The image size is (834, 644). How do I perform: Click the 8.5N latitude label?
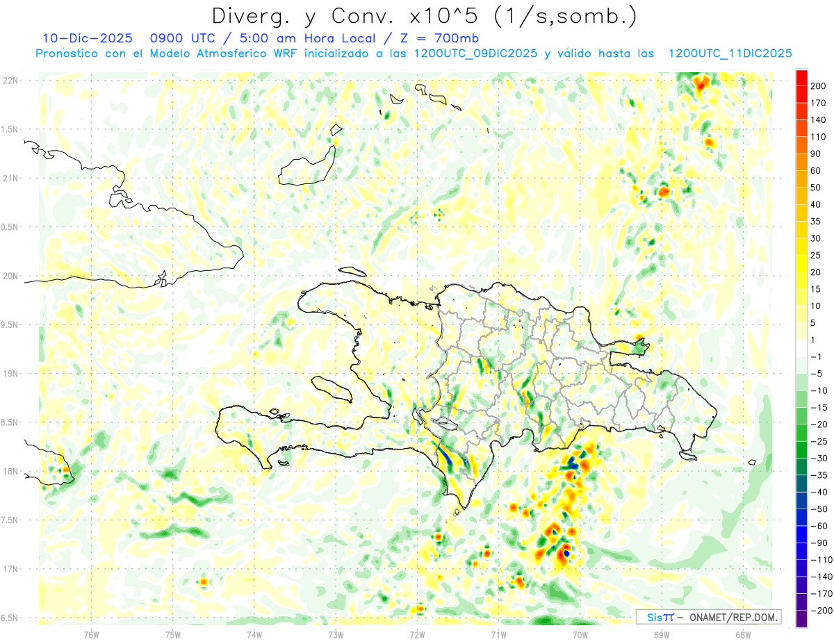click(x=10, y=422)
